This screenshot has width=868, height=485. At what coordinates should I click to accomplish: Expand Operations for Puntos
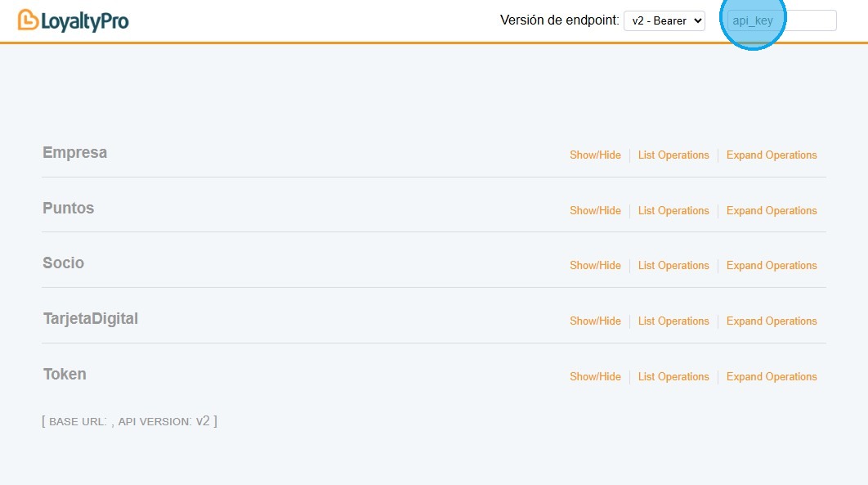[x=772, y=211]
